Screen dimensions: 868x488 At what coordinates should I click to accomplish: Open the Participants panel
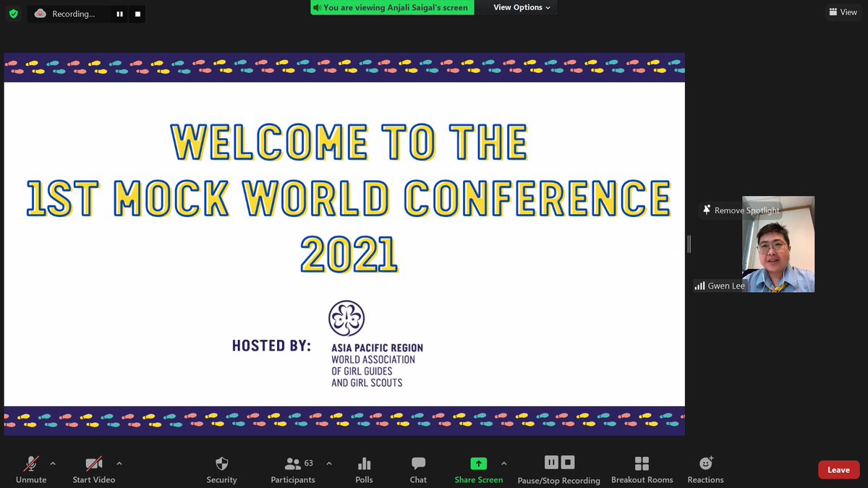click(293, 469)
